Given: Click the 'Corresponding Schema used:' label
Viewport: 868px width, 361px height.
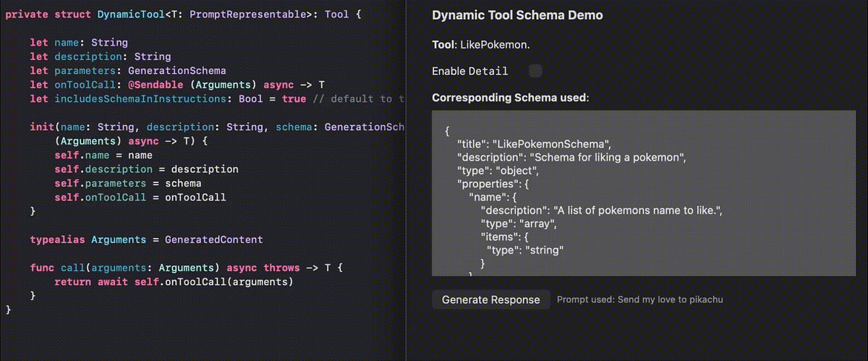Looking at the screenshot, I should pyautogui.click(x=511, y=98).
